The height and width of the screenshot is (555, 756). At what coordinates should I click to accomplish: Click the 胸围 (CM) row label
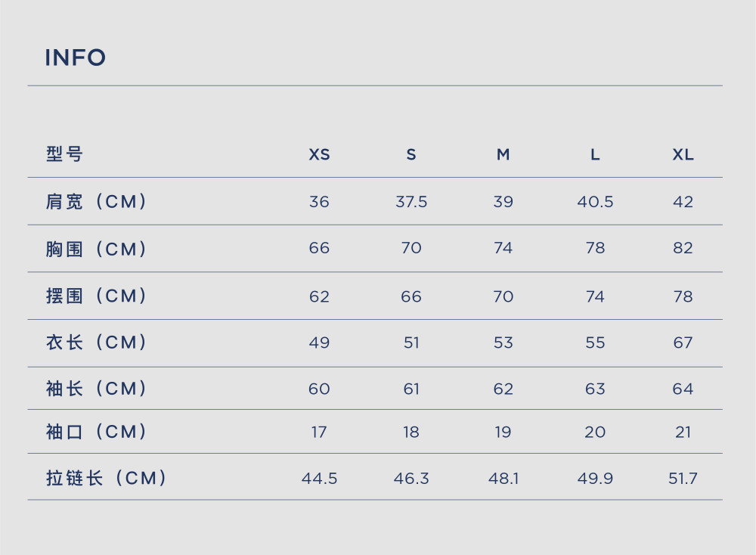pos(97,249)
